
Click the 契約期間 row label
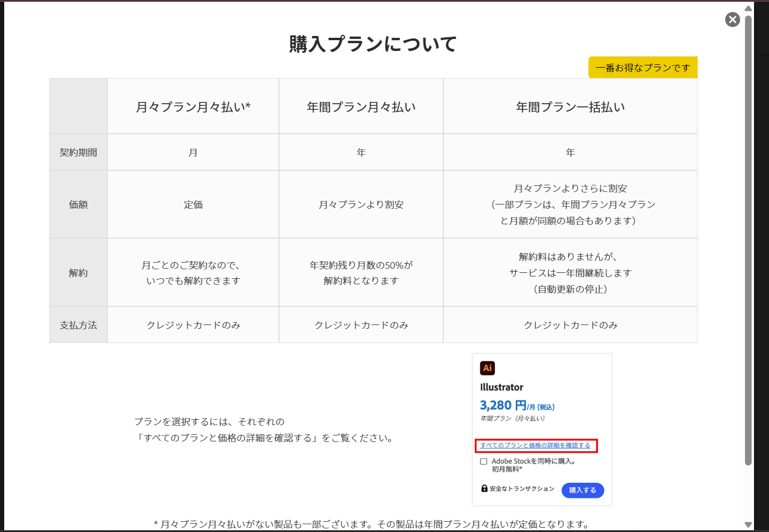tap(78, 152)
